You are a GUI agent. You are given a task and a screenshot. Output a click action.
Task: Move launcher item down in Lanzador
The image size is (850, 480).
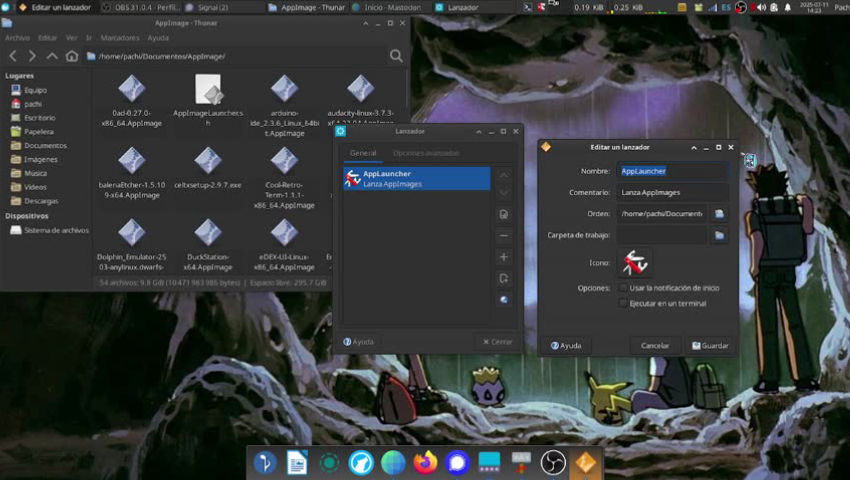(504, 193)
